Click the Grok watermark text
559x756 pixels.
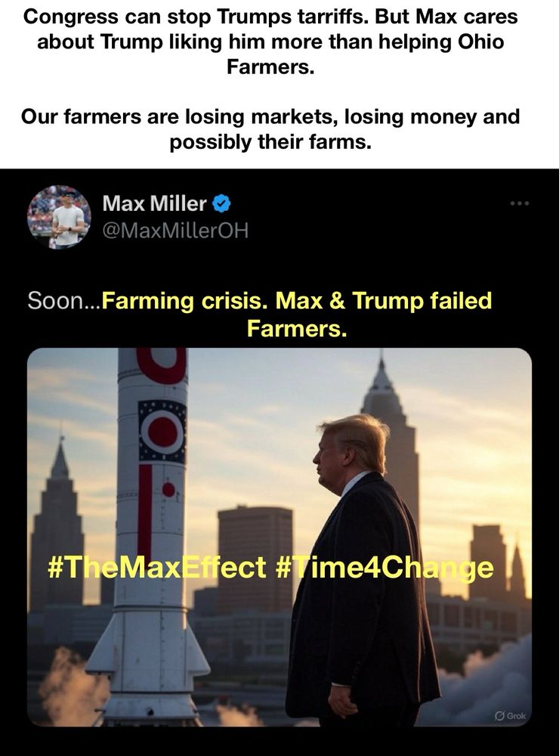click(x=516, y=716)
